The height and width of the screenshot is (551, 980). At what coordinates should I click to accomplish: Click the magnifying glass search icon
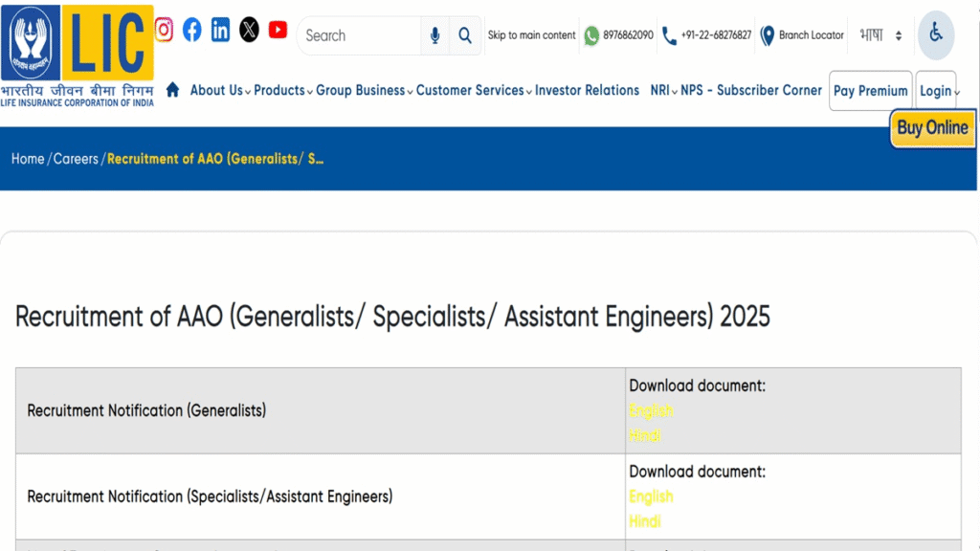pyautogui.click(x=465, y=35)
